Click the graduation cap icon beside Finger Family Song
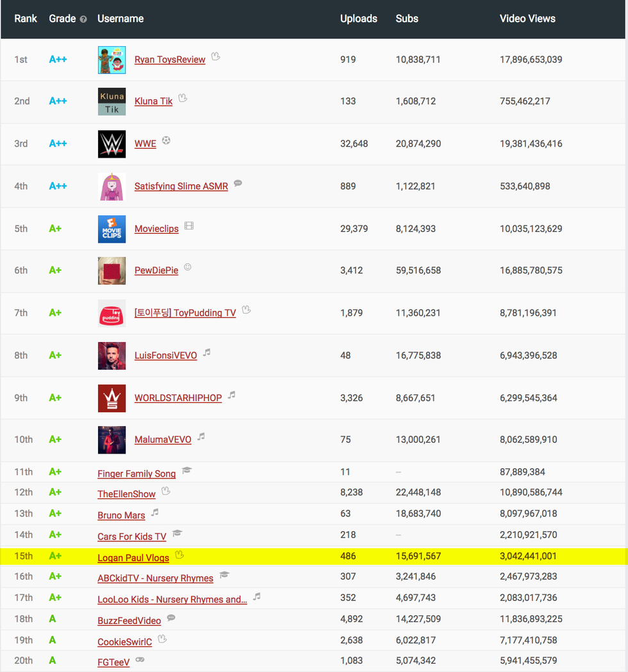This screenshot has height=672, width=628. [186, 470]
